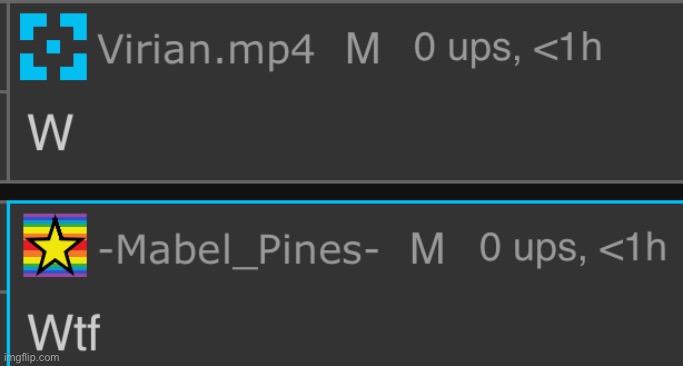This screenshot has height=366, width=683.
Task: Click the comment text "Wtf"
Action: click(64, 333)
